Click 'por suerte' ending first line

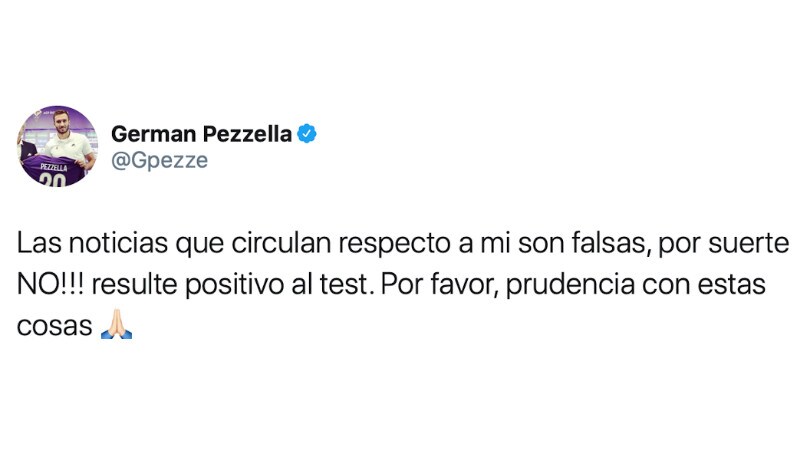724,244
